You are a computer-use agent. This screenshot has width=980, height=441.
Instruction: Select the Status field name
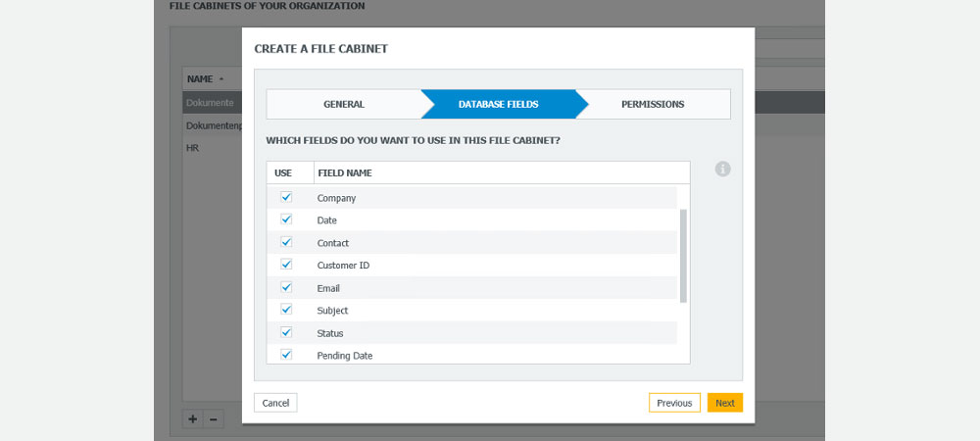[x=330, y=333]
